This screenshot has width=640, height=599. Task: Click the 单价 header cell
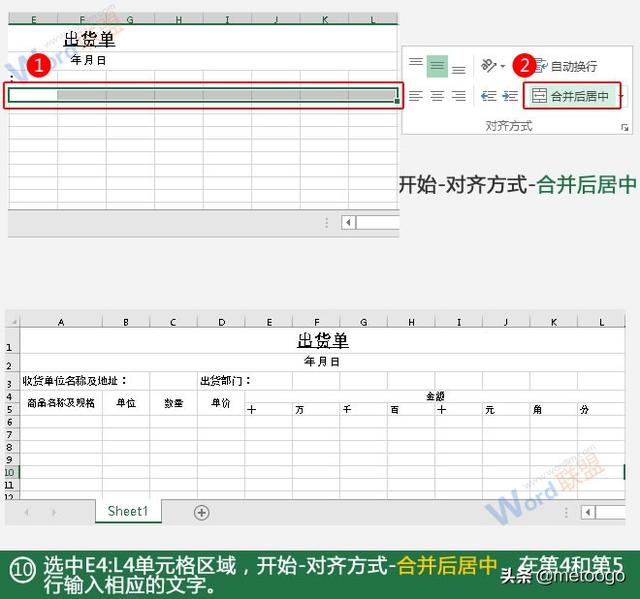click(221, 403)
